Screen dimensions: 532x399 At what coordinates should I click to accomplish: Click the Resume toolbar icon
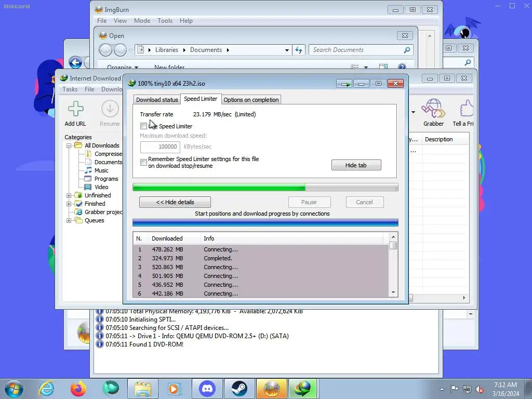(x=110, y=109)
